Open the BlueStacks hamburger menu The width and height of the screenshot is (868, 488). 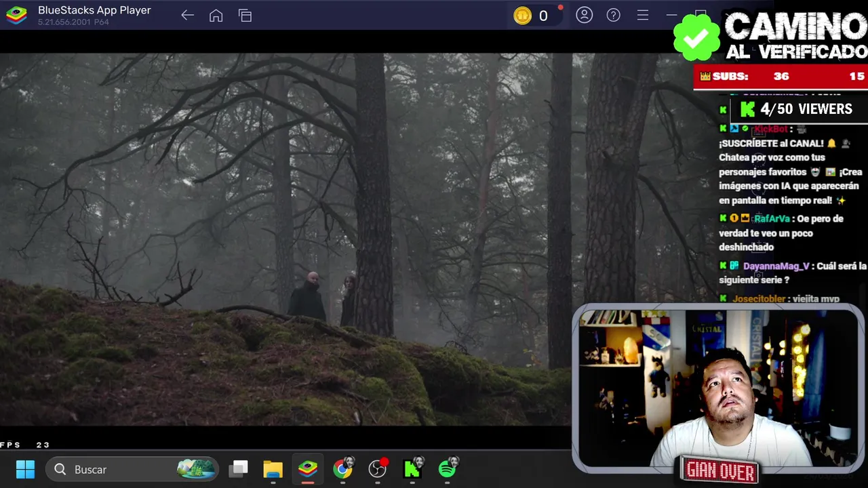pyautogui.click(x=642, y=15)
